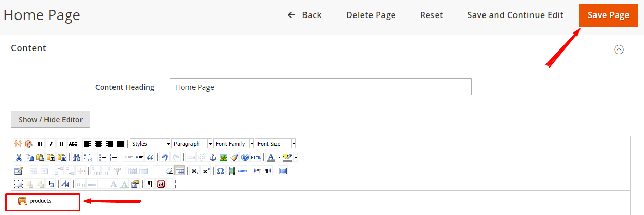Insert a special character (Omega icon)
The image size is (644, 215).
click(220, 171)
